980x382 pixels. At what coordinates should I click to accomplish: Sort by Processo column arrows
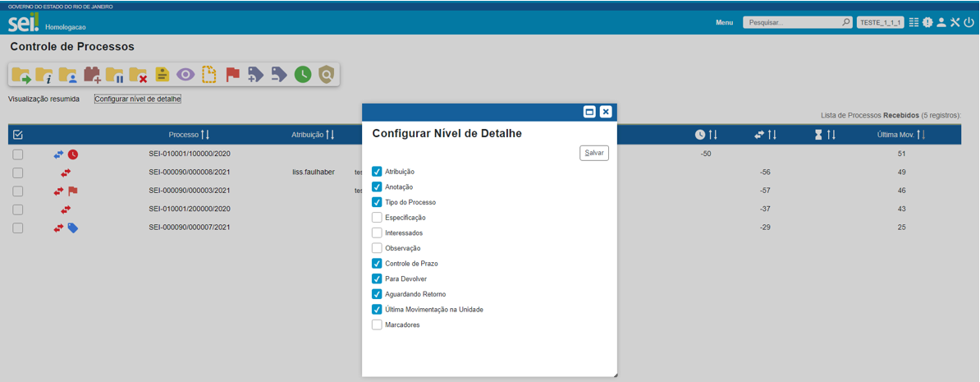pos(205,135)
